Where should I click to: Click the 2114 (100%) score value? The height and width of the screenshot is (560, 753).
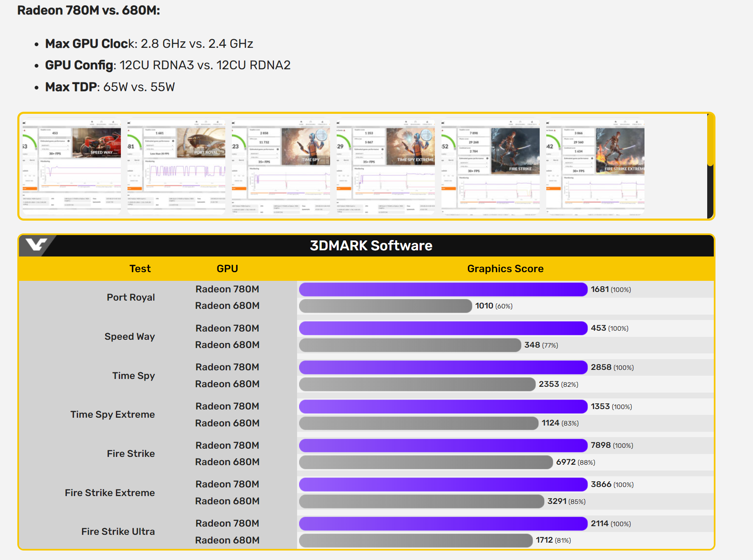611,524
